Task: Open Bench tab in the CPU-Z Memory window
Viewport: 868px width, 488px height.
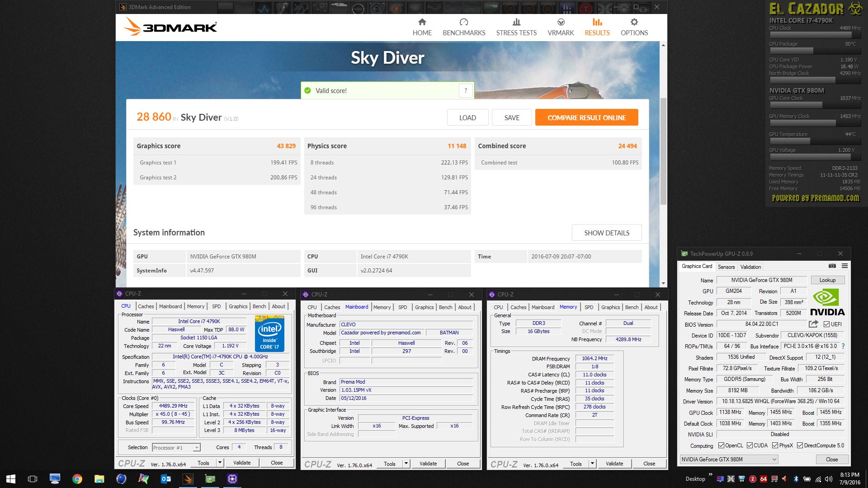Action: pyautogui.click(x=632, y=307)
